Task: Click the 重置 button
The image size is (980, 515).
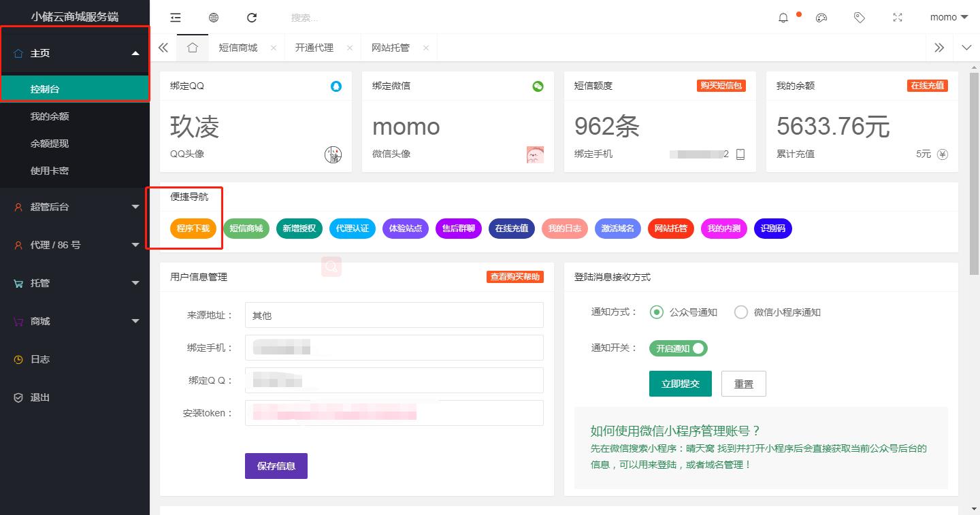Action: point(744,384)
